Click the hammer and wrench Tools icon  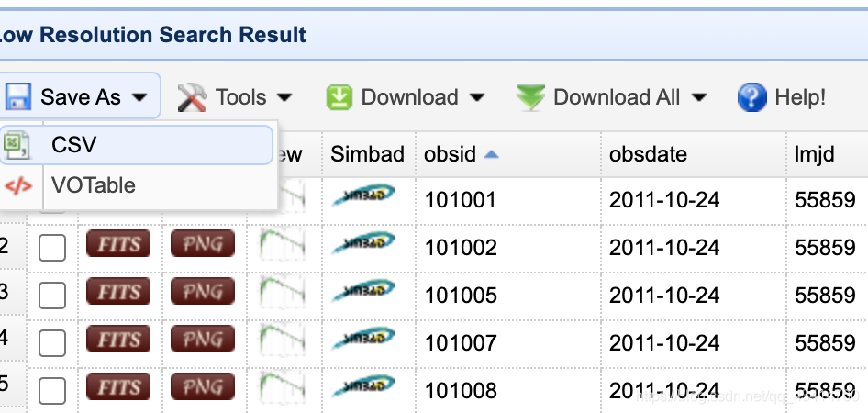point(192,97)
